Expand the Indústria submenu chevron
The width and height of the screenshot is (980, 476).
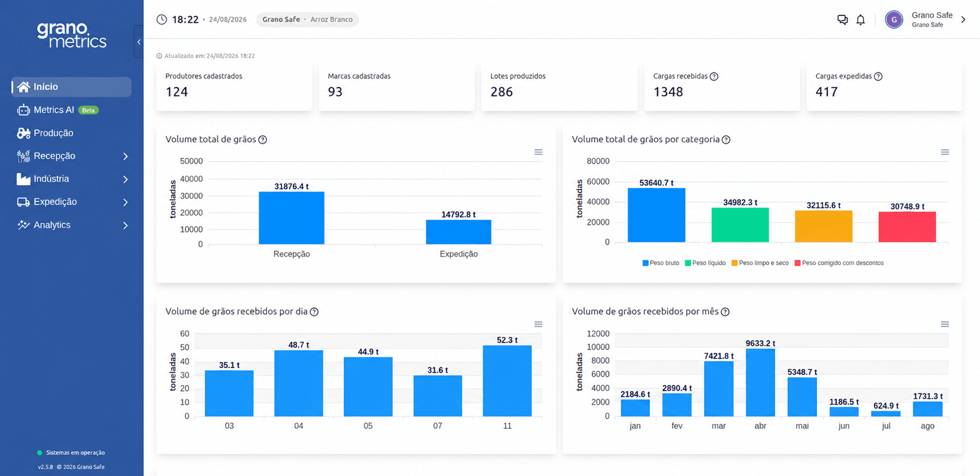click(125, 179)
